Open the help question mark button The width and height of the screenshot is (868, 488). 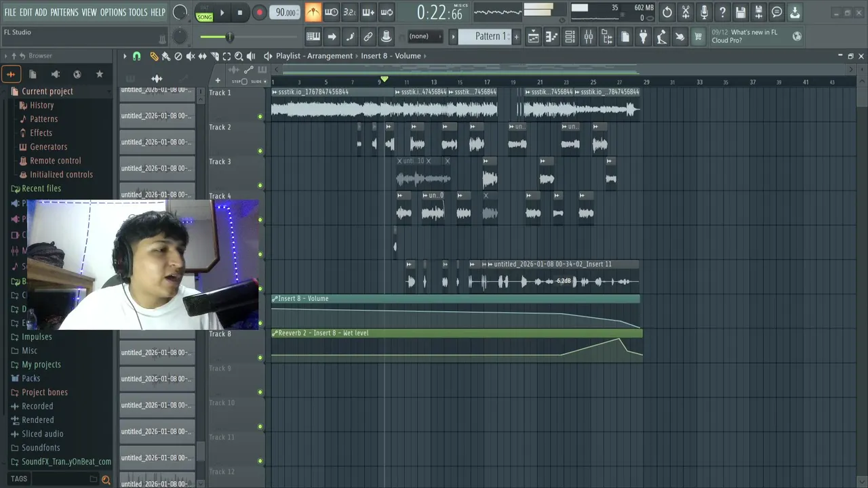[x=722, y=12]
